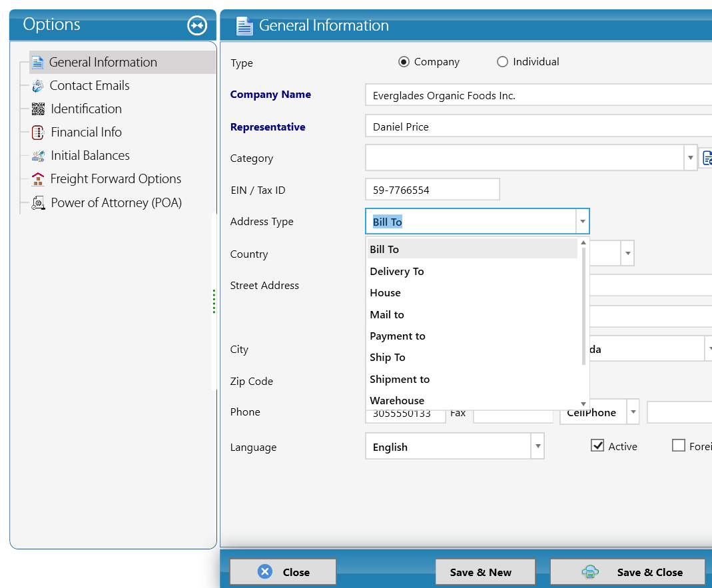This screenshot has width=712, height=588.
Task: Choose House in the address type list
Action: click(x=472, y=293)
